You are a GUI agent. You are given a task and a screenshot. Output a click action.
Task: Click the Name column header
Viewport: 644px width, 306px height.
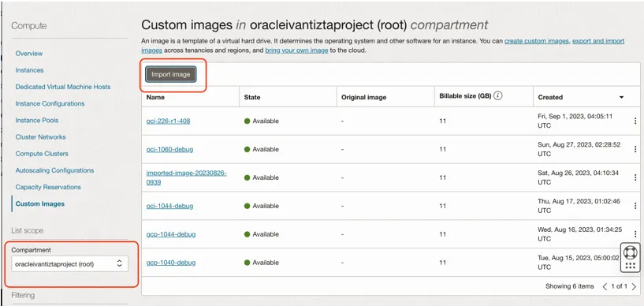point(155,97)
